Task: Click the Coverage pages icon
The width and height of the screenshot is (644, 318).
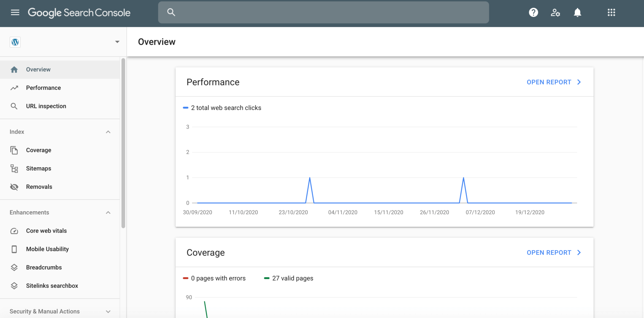Action: coord(14,150)
